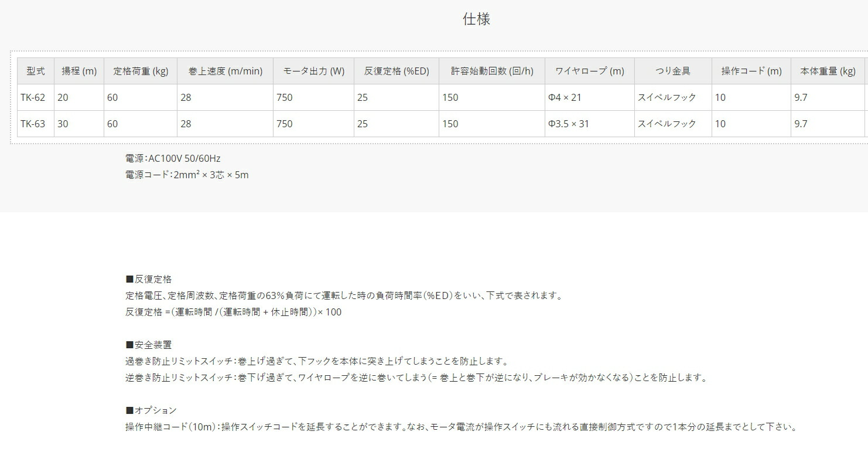The image size is (868, 462).
Task: Select the ■反復定格 section heading
Action: pyautogui.click(x=148, y=279)
